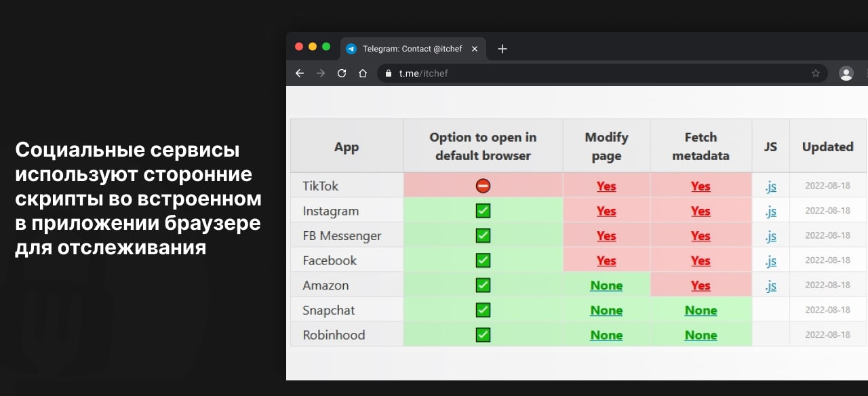Click the browser forward arrow
The width and height of the screenshot is (868, 396).
pos(321,73)
